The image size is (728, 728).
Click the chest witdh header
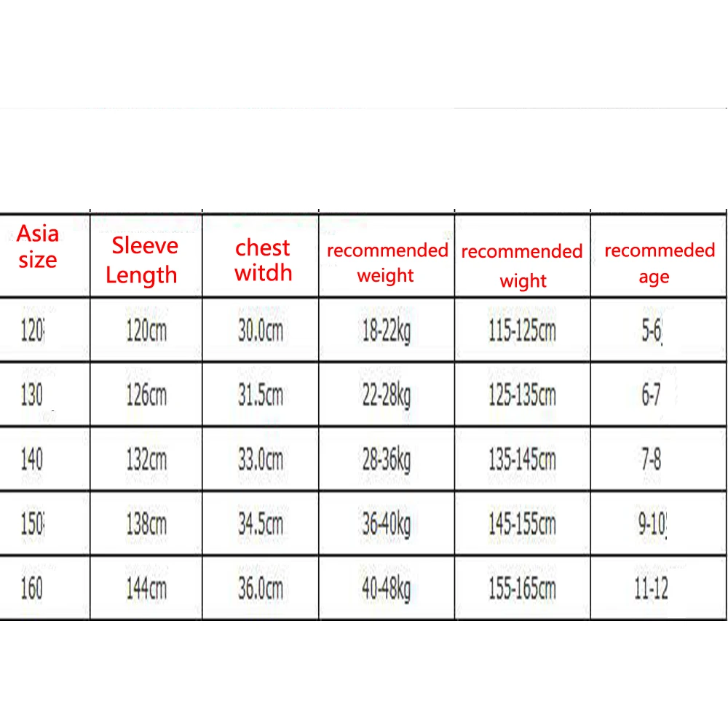[261, 256]
